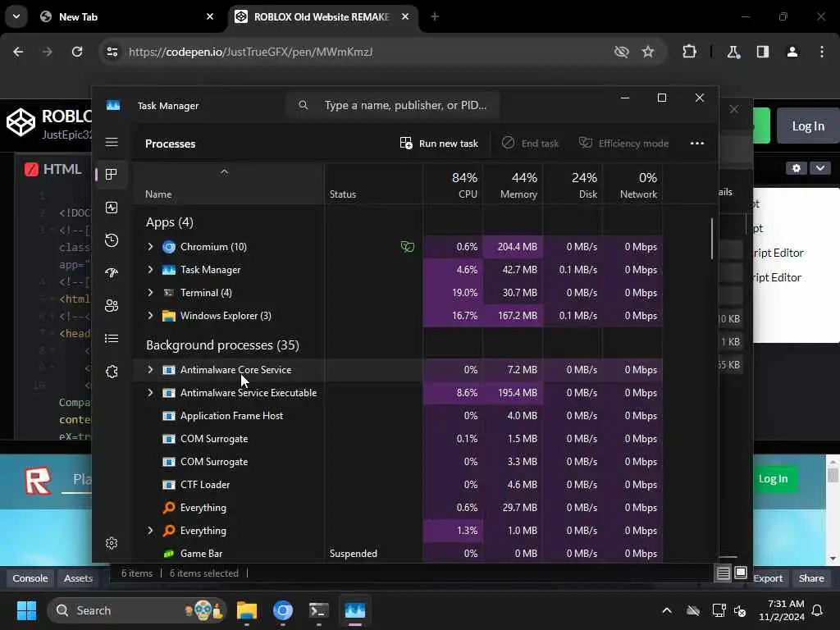This screenshot has height=630, width=840.
Task: Click the End task button
Action: click(530, 143)
